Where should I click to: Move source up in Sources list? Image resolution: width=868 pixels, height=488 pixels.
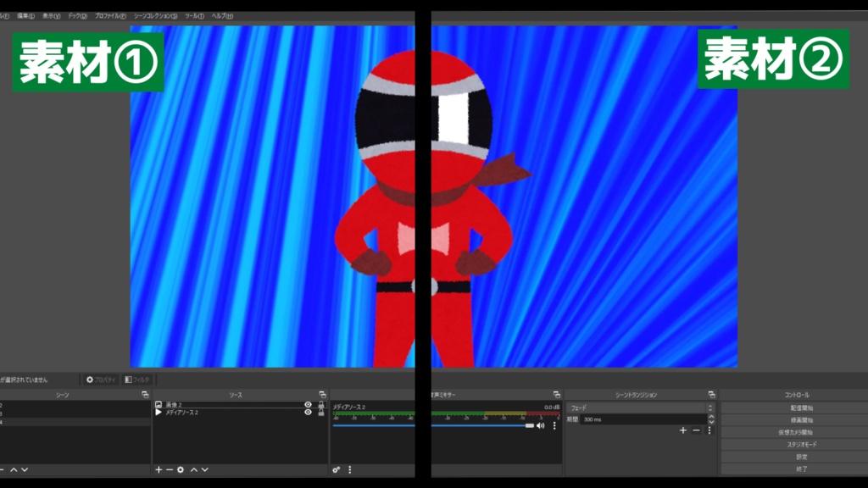pyautogui.click(x=194, y=469)
